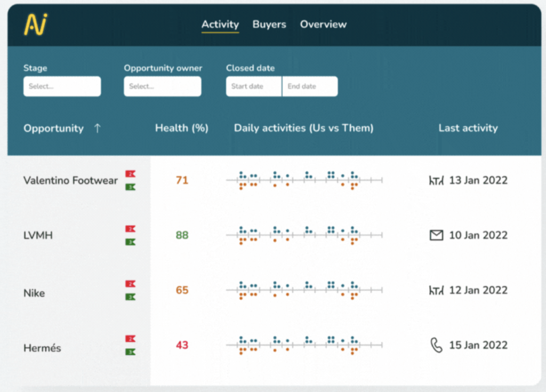Switch to the Buyers tab
546x392 pixels.
[x=269, y=25]
